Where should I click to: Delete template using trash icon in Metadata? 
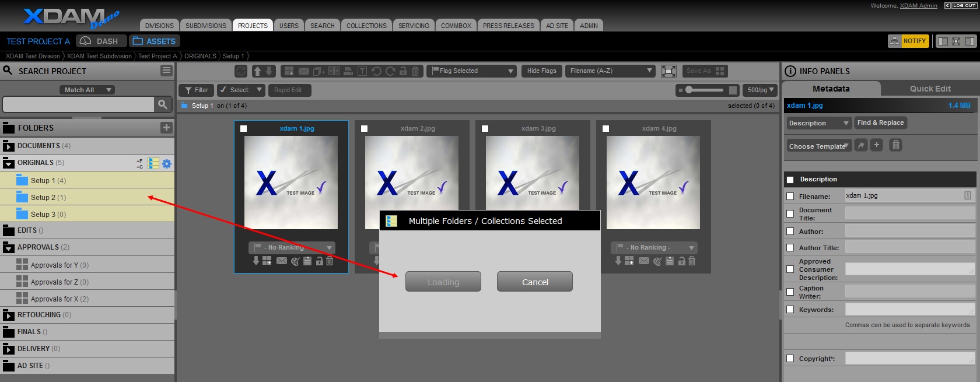(896, 145)
